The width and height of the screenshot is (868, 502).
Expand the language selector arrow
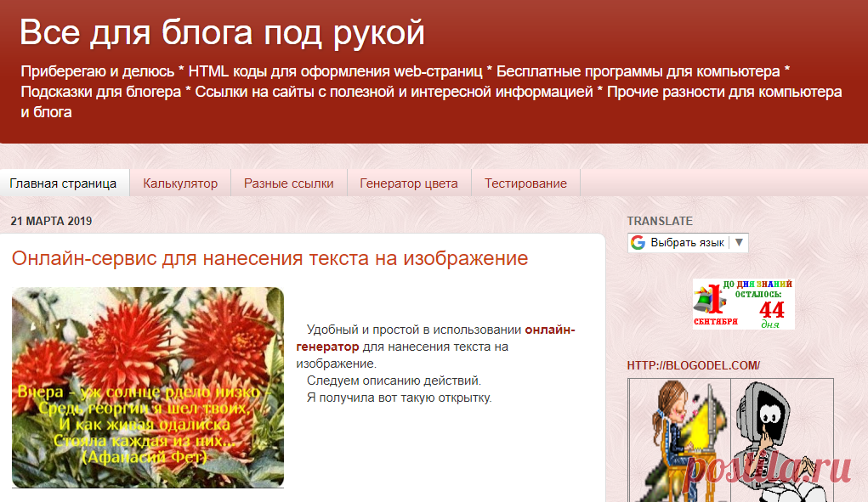tap(739, 242)
